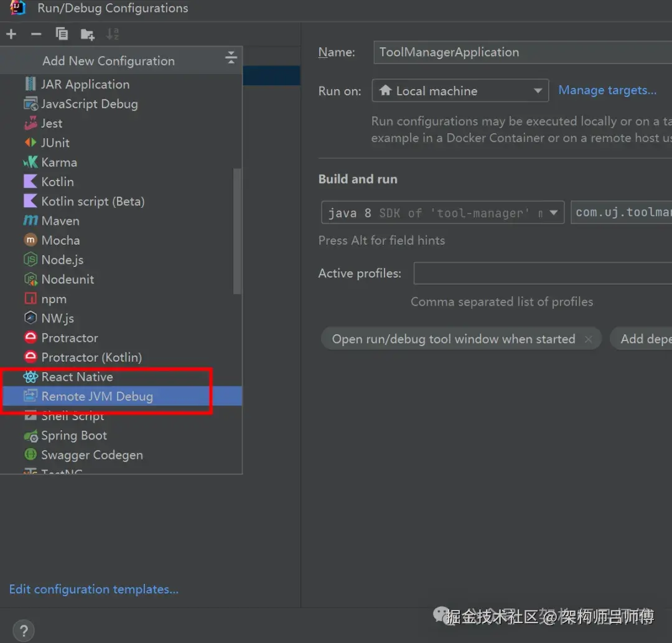Click the Protractor (Kotlin) icon

30,357
